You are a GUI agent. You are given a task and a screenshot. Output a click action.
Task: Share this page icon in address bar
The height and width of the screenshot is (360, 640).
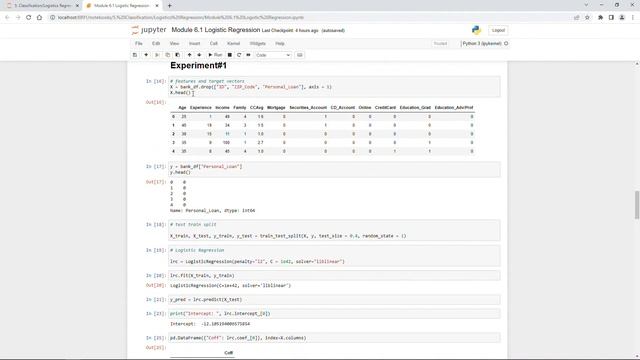click(x=577, y=18)
